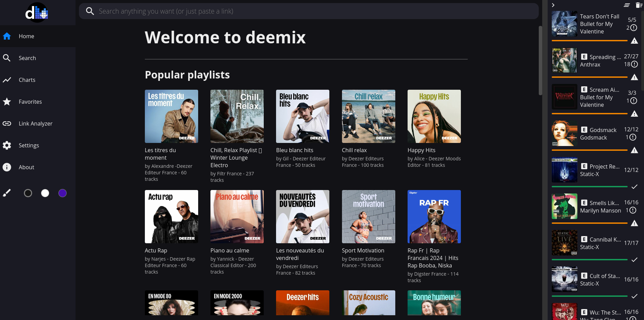644x320 pixels.
Task: Click the Link Analyzer chain icon
Action: [x=7, y=123]
